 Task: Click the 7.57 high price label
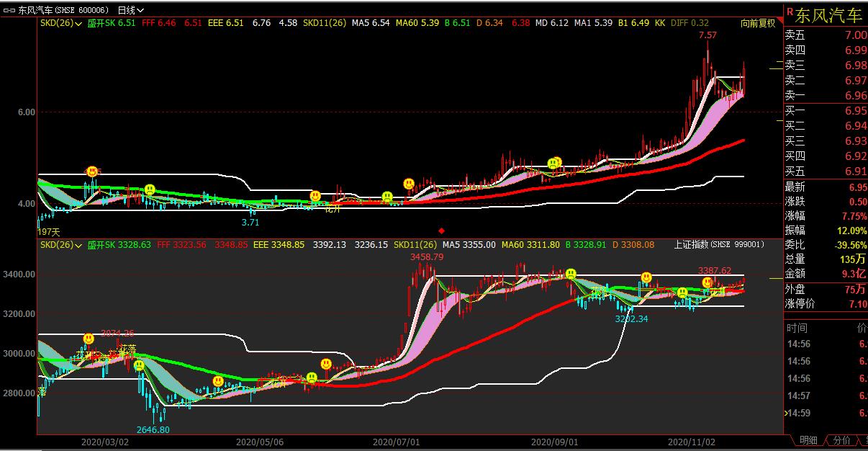click(707, 35)
